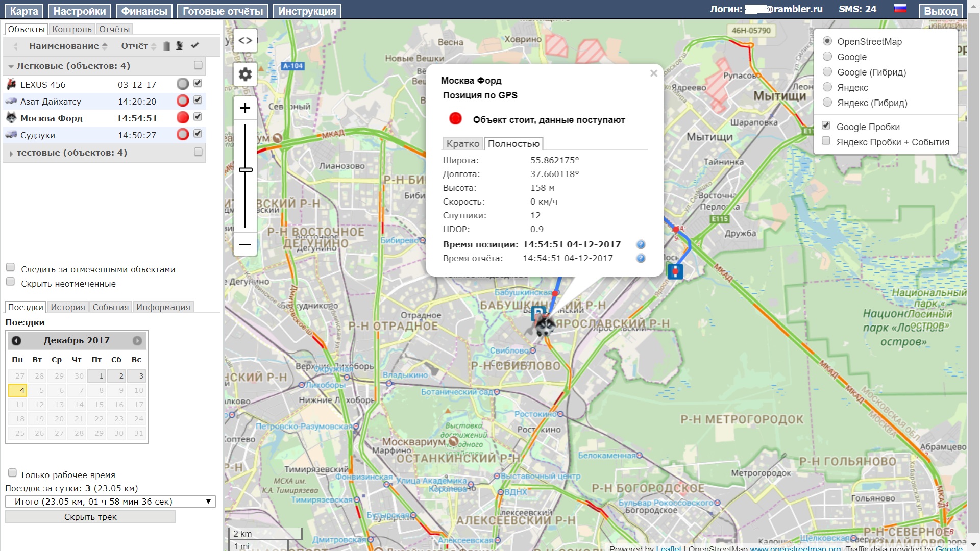Uncheck the LEXUS 456 checkbox
This screenshot has width=980, height=551.
click(198, 83)
